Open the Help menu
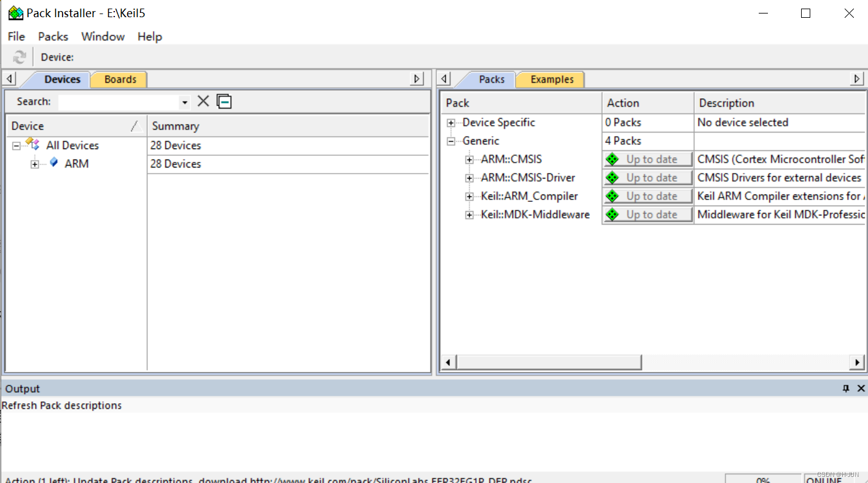This screenshot has width=868, height=483. click(x=150, y=37)
